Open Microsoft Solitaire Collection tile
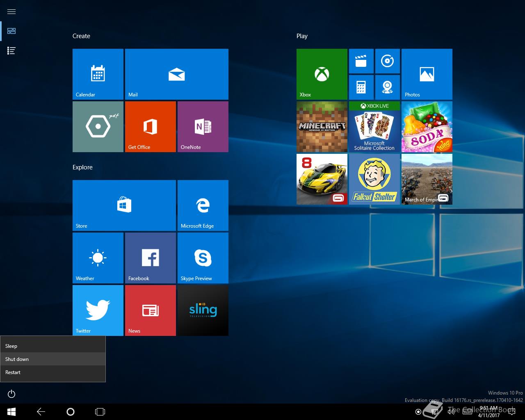 tap(374, 127)
